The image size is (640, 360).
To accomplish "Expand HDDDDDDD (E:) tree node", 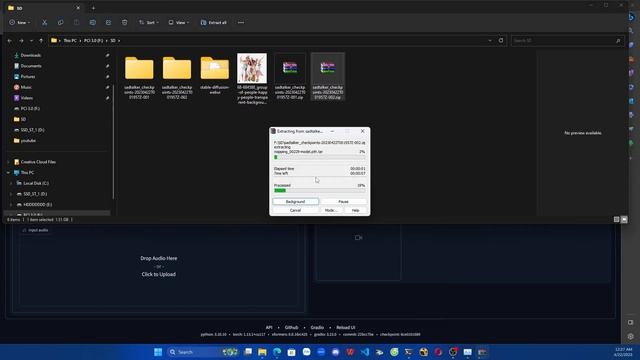I will tap(11, 204).
